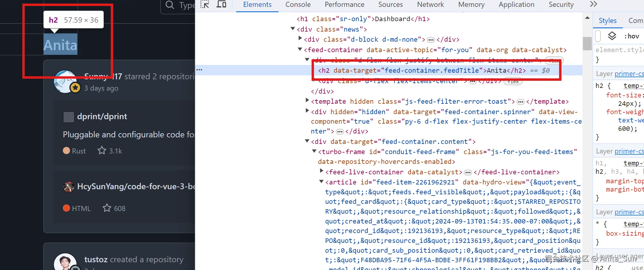Click the Rust language color dot
Viewport: 644px width, 270px height.
(x=66, y=151)
